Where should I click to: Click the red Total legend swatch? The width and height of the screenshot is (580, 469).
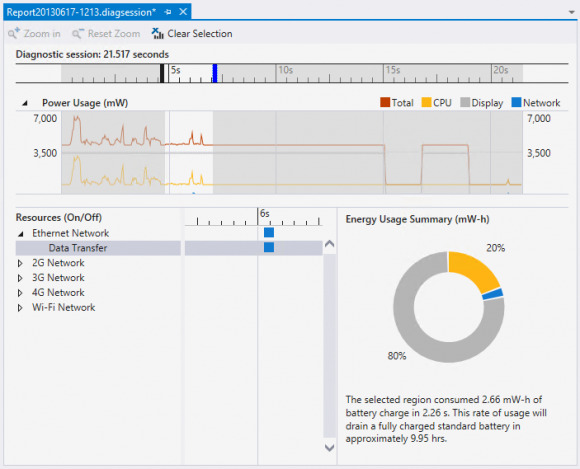[x=385, y=102]
